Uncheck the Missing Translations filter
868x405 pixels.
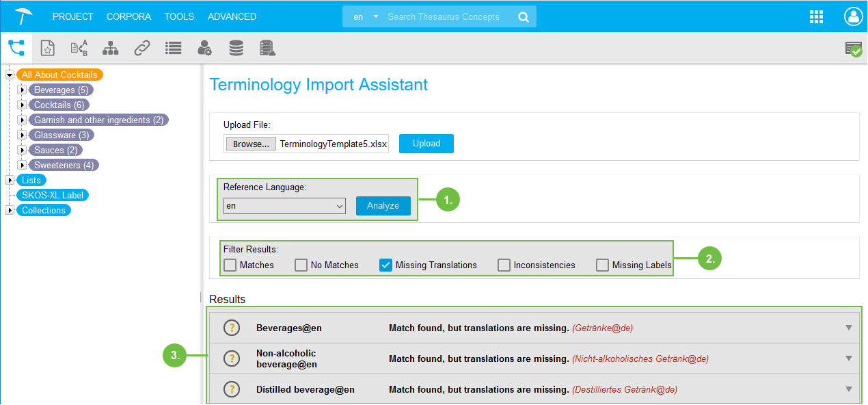click(385, 265)
